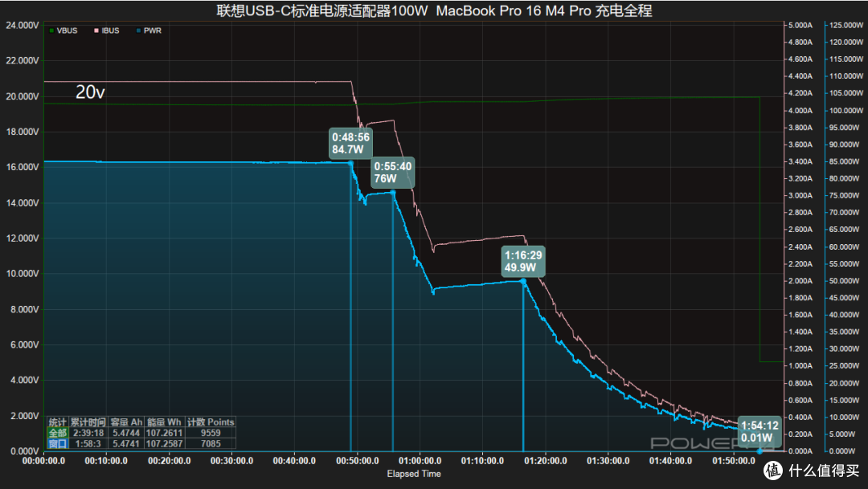Click the 24.000V voltage axis label
The image size is (868, 489).
pos(23,26)
